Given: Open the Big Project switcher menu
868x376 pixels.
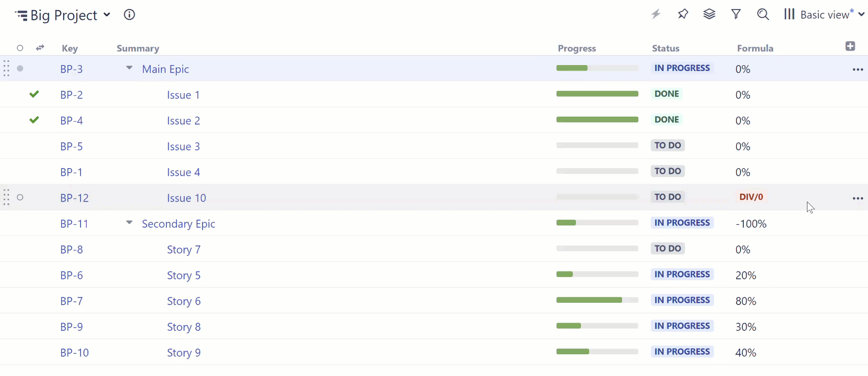Looking at the screenshot, I should point(107,14).
